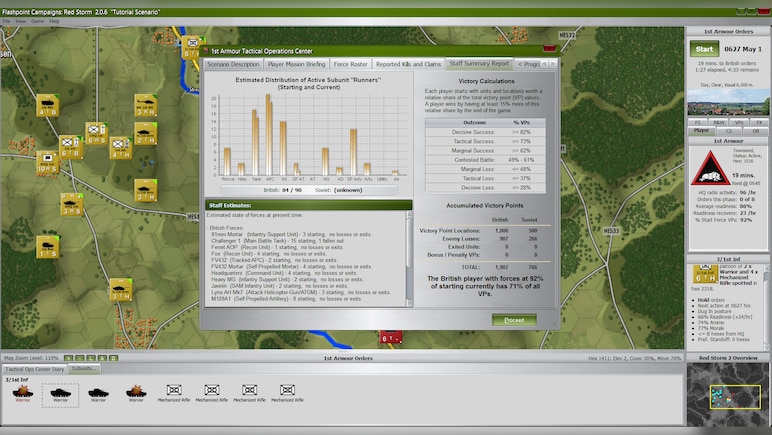The height and width of the screenshot is (435, 772).
Task: Select the Staff Summary Report tab
Action: [479, 63]
